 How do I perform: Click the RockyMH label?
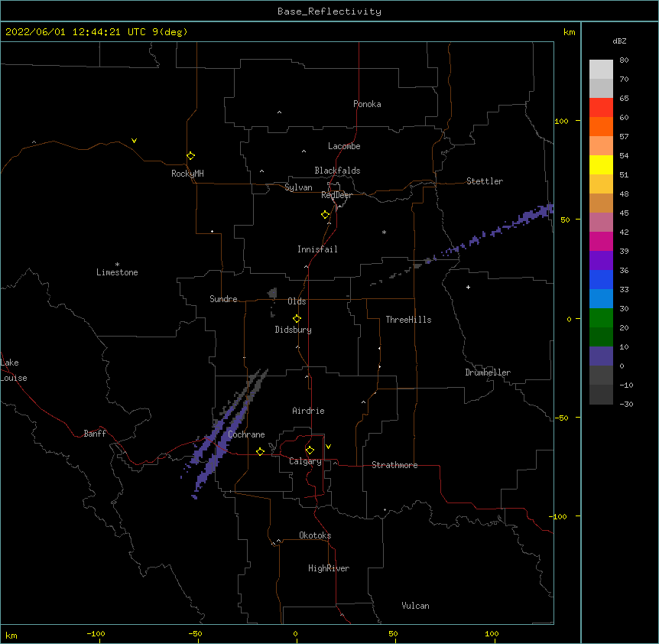coord(187,174)
